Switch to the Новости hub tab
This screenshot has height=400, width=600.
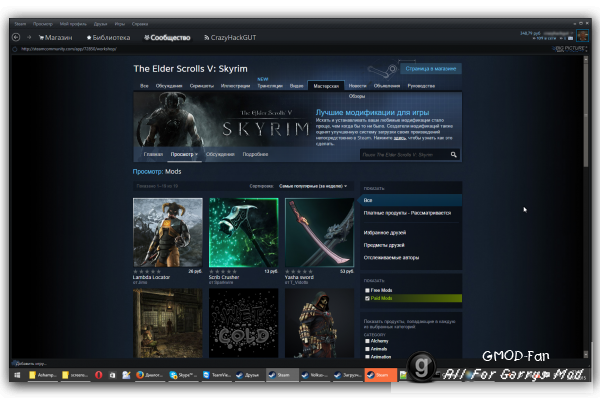[357, 86]
